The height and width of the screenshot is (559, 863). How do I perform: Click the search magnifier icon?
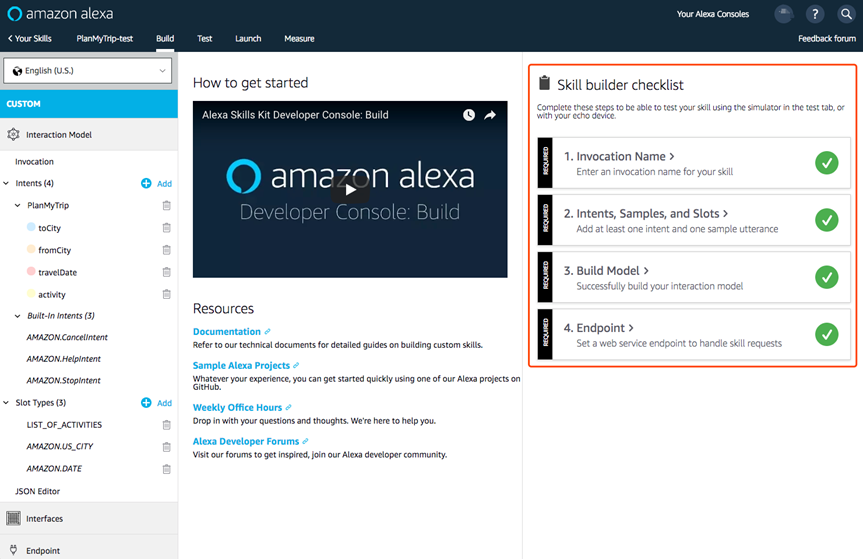[x=846, y=14]
